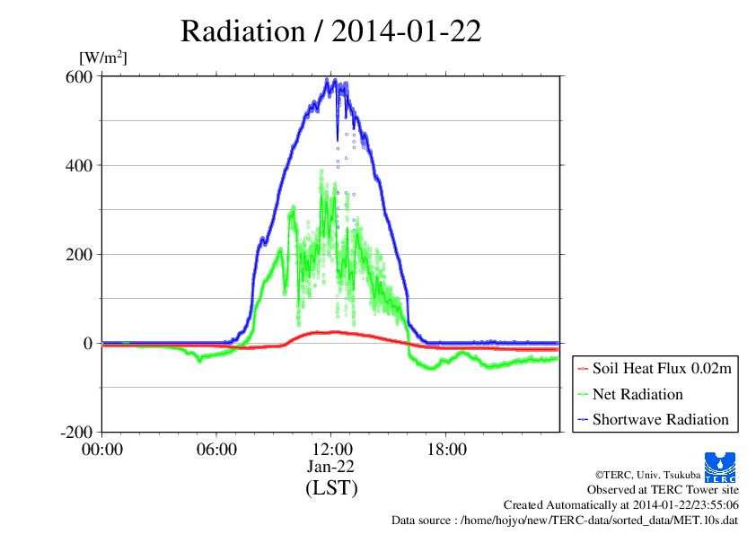756x534 pixels.
Task: Click the y-axis value '0'
Action: point(88,344)
